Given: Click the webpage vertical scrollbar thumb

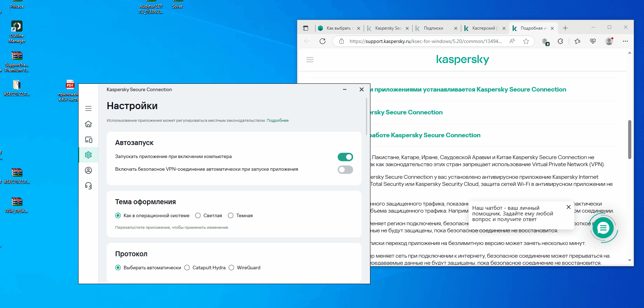Looking at the screenshot, I should coord(630,139).
